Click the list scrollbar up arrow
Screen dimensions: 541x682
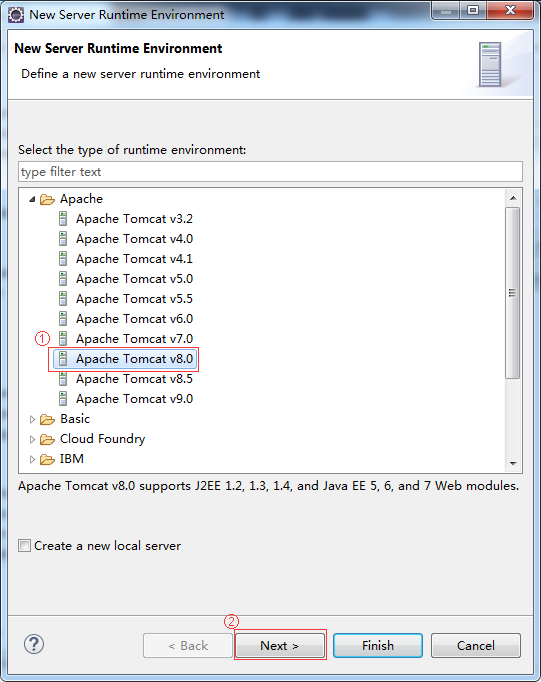(513, 198)
